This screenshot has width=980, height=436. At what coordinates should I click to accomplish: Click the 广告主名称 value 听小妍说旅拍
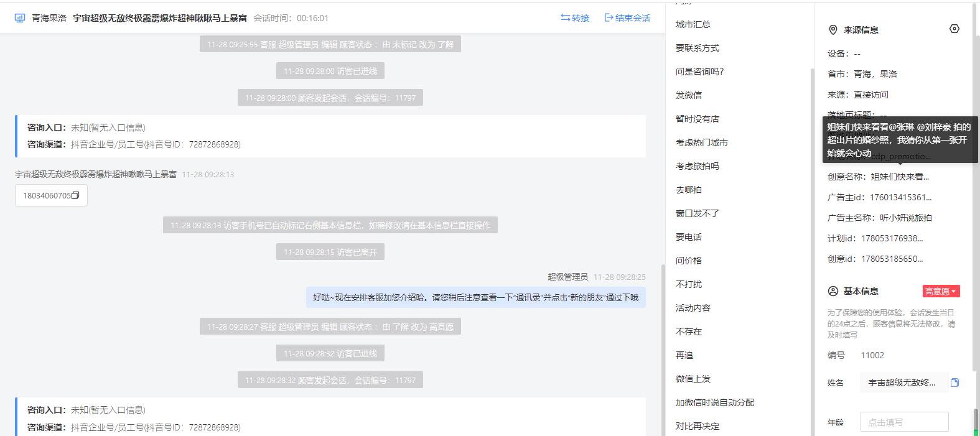click(906, 218)
